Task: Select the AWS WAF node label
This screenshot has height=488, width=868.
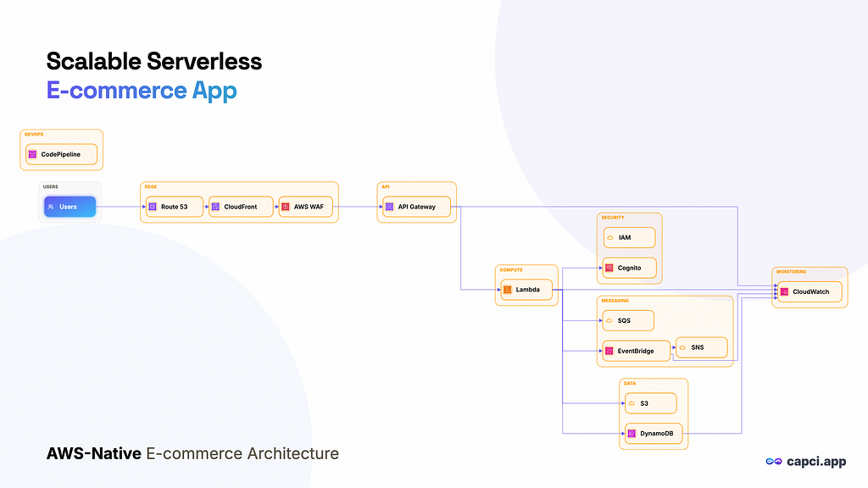Action: click(309, 207)
